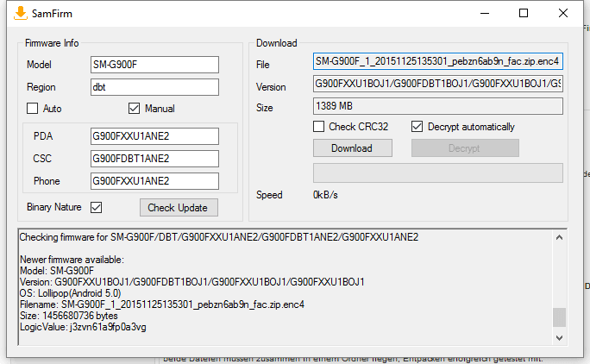
Task: Click the Version text field
Action: pyautogui.click(x=438, y=84)
